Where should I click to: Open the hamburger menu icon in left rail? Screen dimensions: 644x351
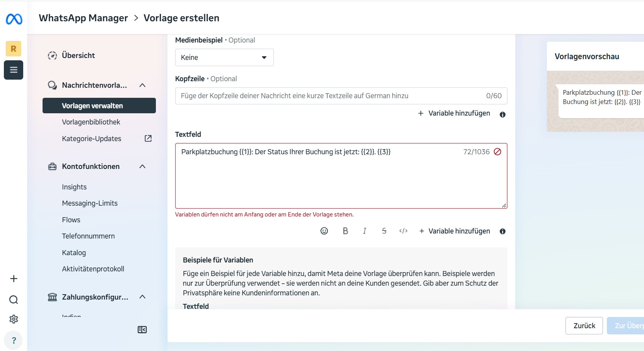14,70
